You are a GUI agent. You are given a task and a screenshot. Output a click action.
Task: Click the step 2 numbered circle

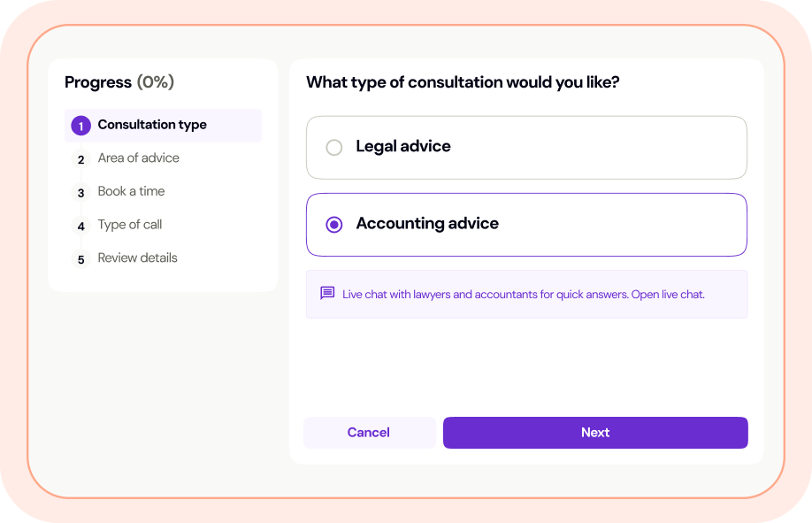pos(80,158)
